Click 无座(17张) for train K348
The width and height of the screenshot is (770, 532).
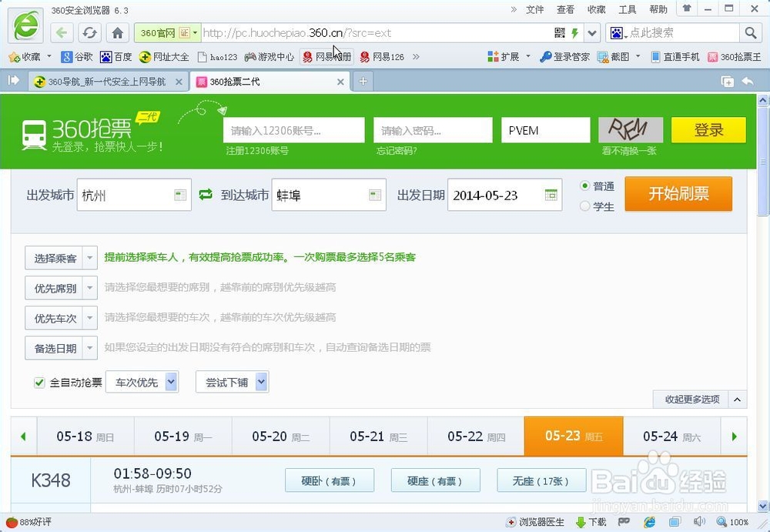click(541, 480)
